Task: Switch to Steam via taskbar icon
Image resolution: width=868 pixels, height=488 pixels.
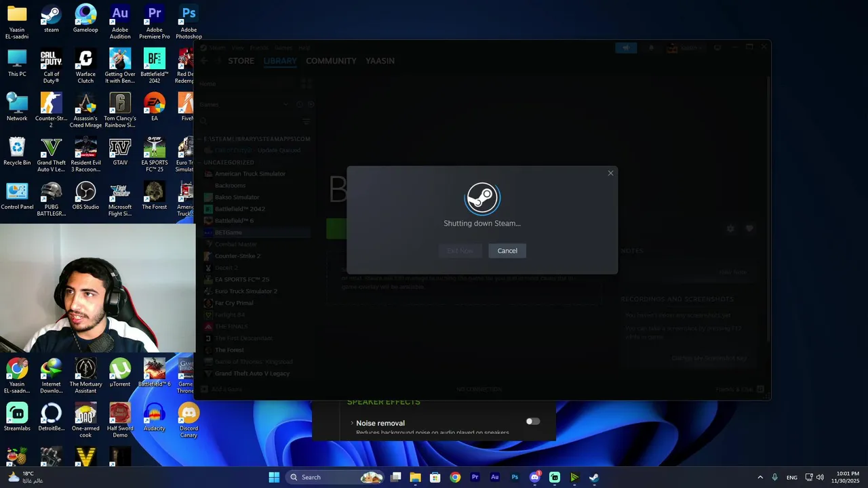Action: coord(594,477)
